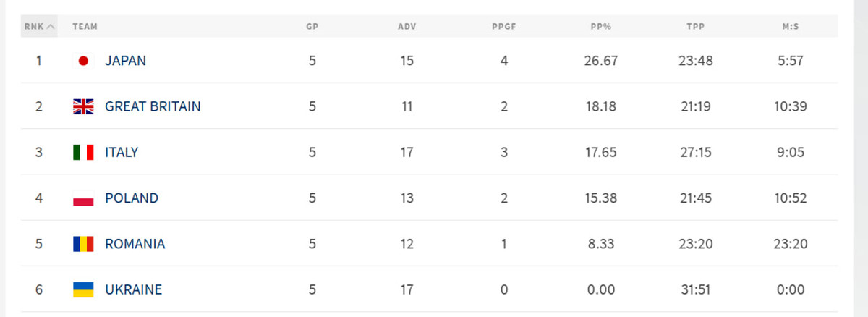868x317 pixels.
Task: Go to ITALY team page
Action: click(122, 153)
